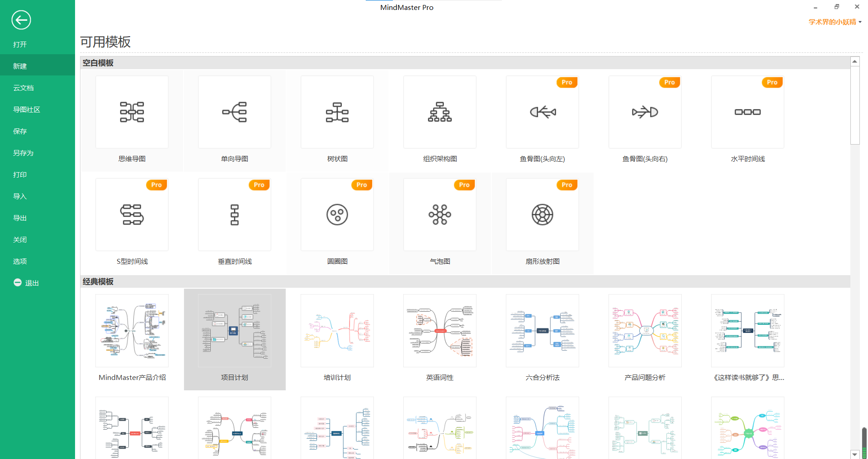
Task: Choose the 垂直时间线 template icon
Action: tap(235, 215)
